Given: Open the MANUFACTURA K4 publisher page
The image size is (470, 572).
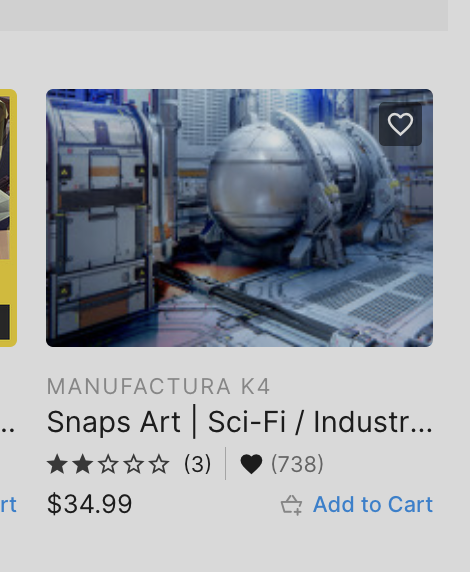Looking at the screenshot, I should pyautogui.click(x=159, y=386).
